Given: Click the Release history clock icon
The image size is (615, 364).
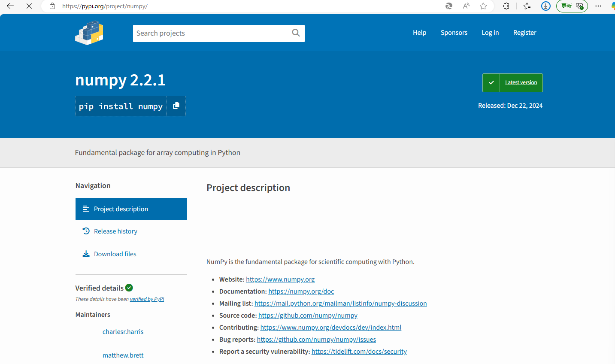Looking at the screenshot, I should point(86,231).
